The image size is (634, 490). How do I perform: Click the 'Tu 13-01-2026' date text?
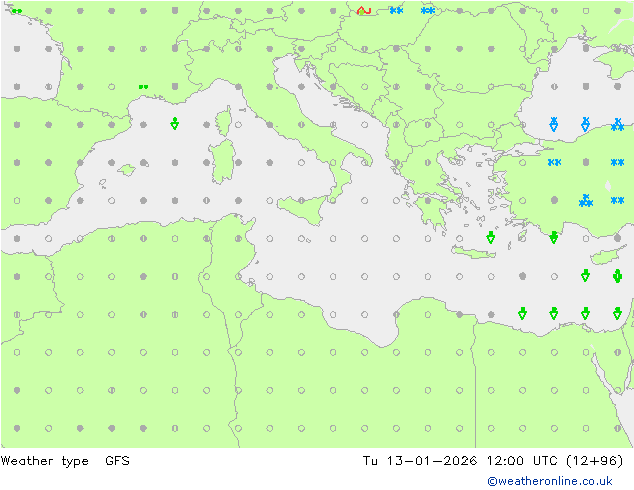point(420,461)
